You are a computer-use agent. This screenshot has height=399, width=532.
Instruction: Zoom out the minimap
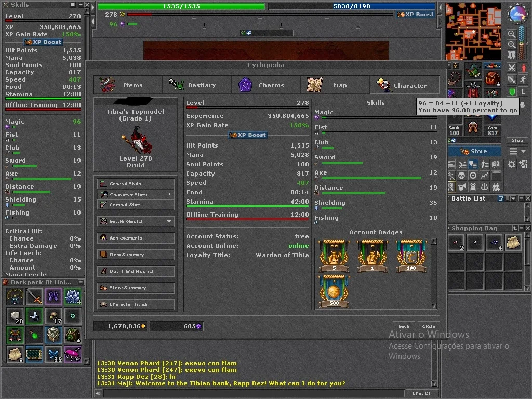[x=512, y=34]
